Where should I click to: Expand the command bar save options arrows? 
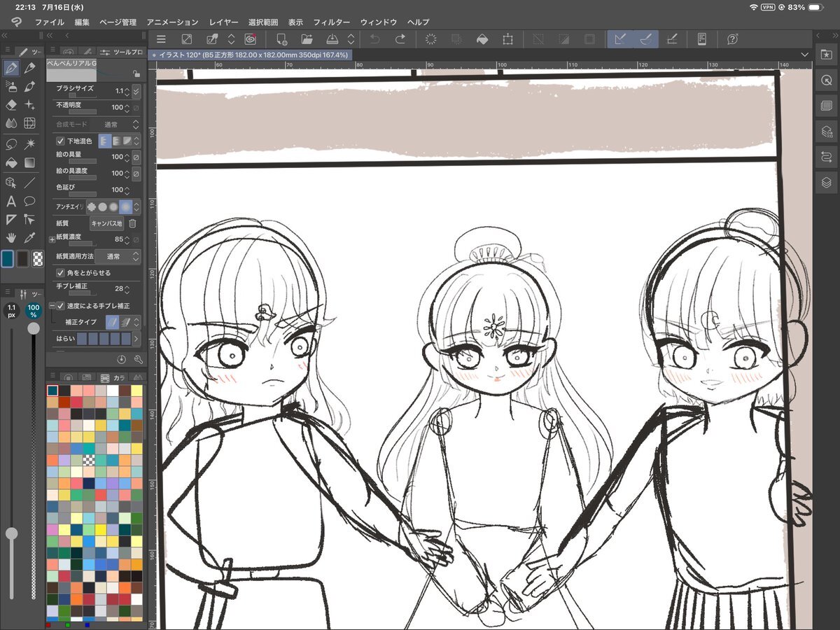351,39
